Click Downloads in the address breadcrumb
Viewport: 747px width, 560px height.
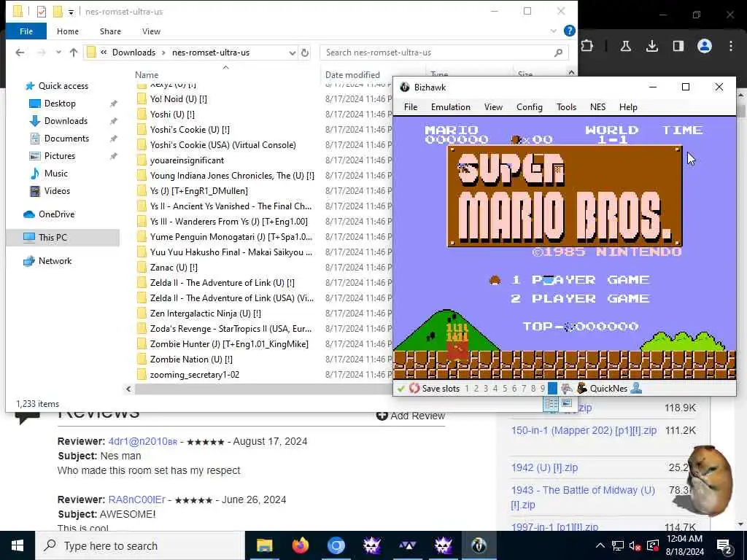(x=134, y=52)
